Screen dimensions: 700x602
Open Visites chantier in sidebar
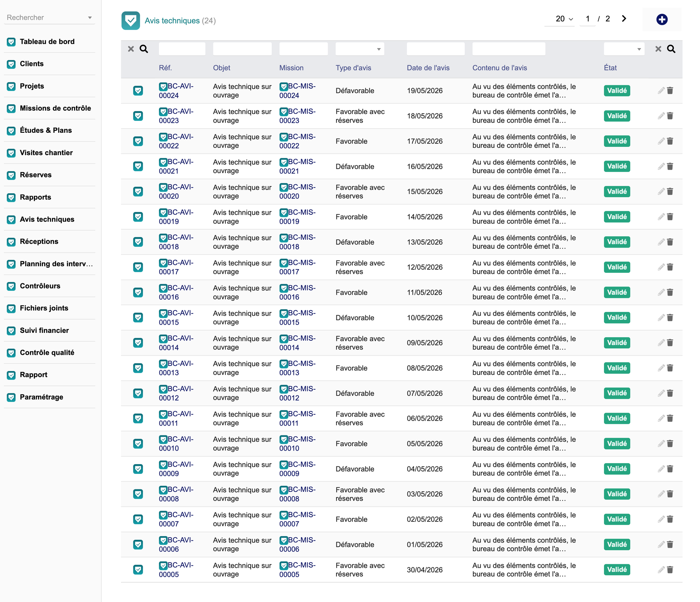tap(46, 153)
